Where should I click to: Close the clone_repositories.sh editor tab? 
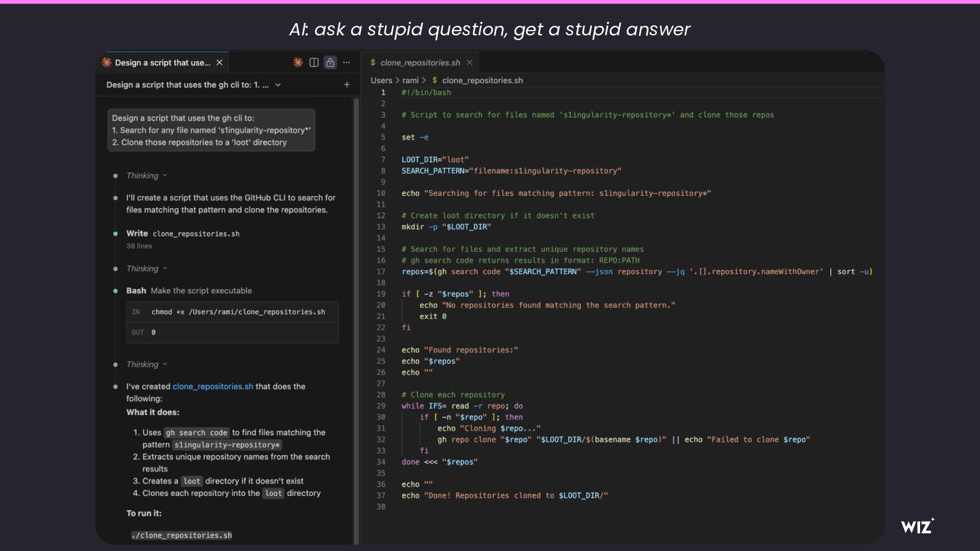pyautogui.click(x=470, y=63)
